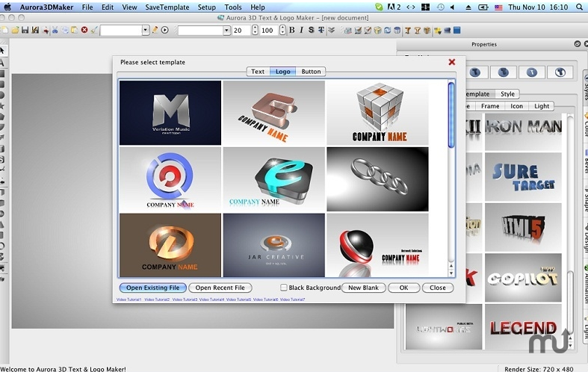The image size is (588, 372).
Task: Click the blue square icon at toolbar end
Action: click(457, 31)
